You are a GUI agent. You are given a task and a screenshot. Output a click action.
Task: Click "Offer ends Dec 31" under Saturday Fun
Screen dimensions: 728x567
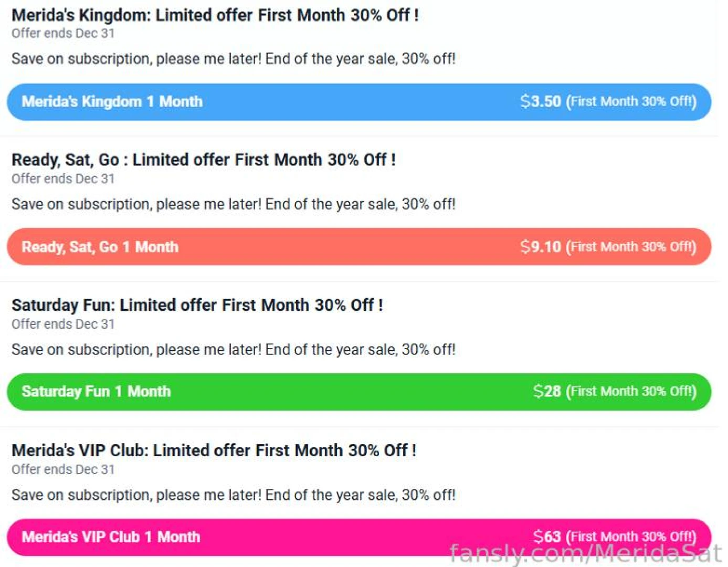(x=63, y=324)
